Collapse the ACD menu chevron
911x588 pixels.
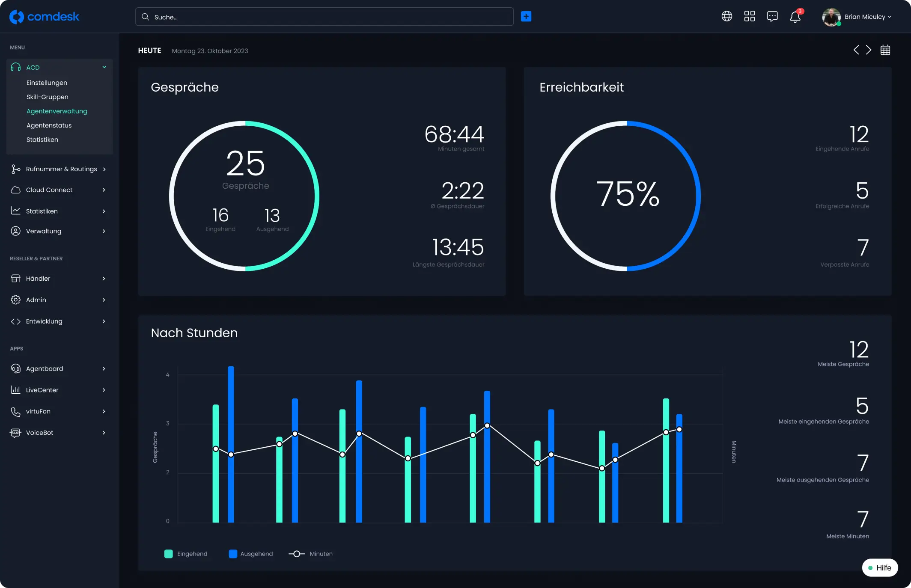[x=104, y=67]
